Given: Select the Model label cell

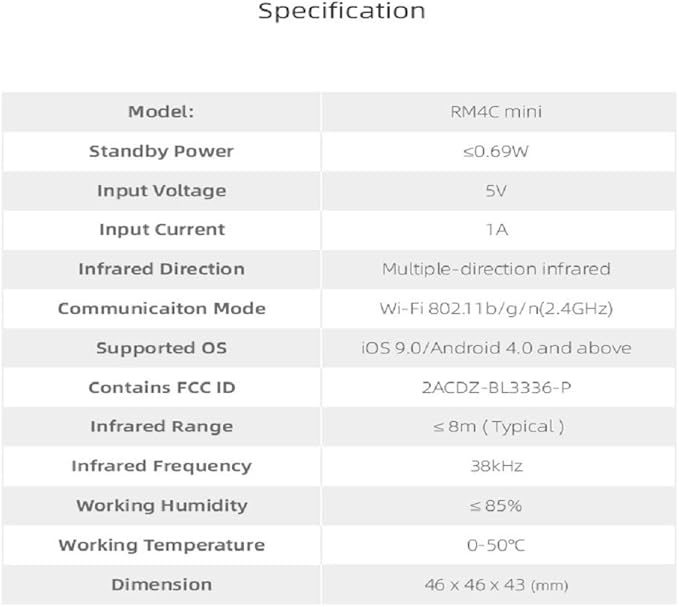Looking at the screenshot, I should (161, 112).
